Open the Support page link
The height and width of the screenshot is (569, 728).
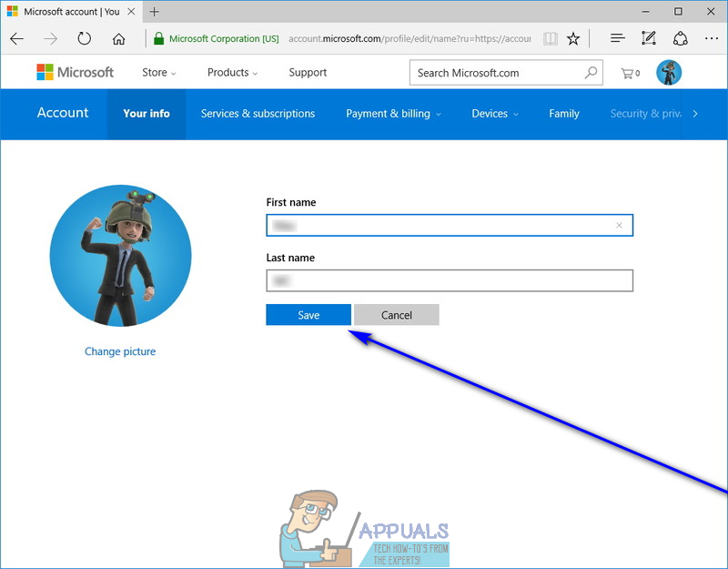[x=308, y=73]
